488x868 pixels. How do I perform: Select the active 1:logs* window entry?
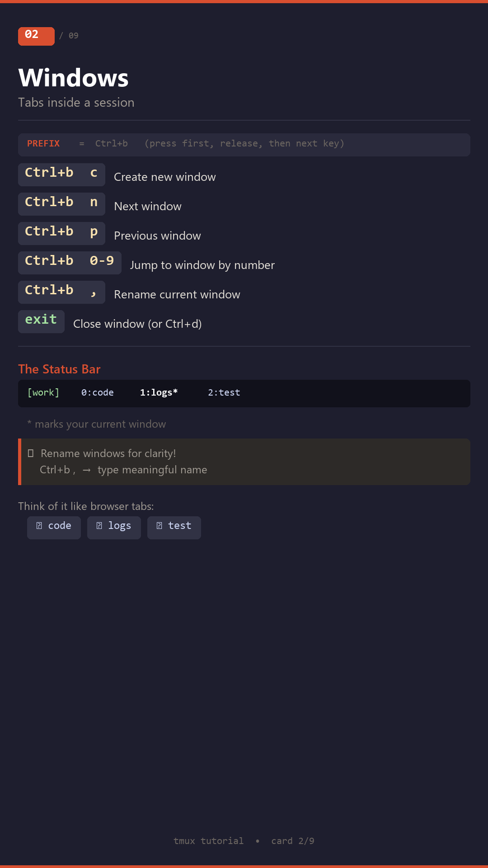(x=159, y=393)
